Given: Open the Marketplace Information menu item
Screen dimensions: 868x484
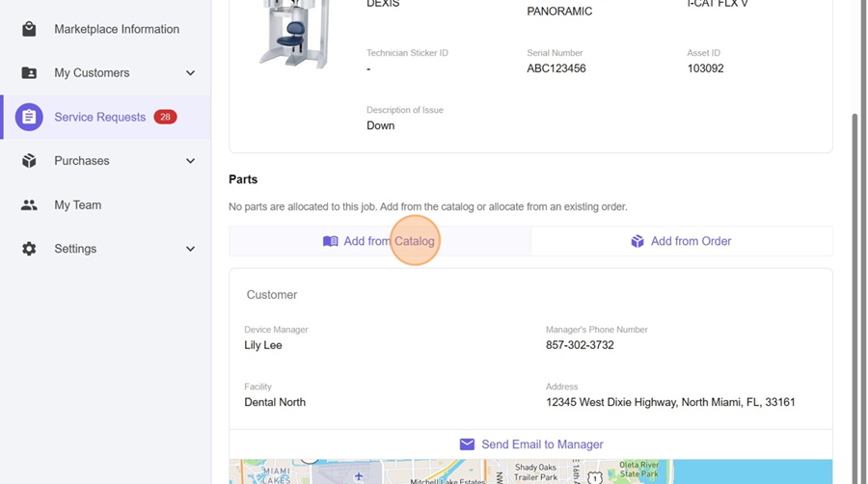Looking at the screenshot, I should (117, 29).
